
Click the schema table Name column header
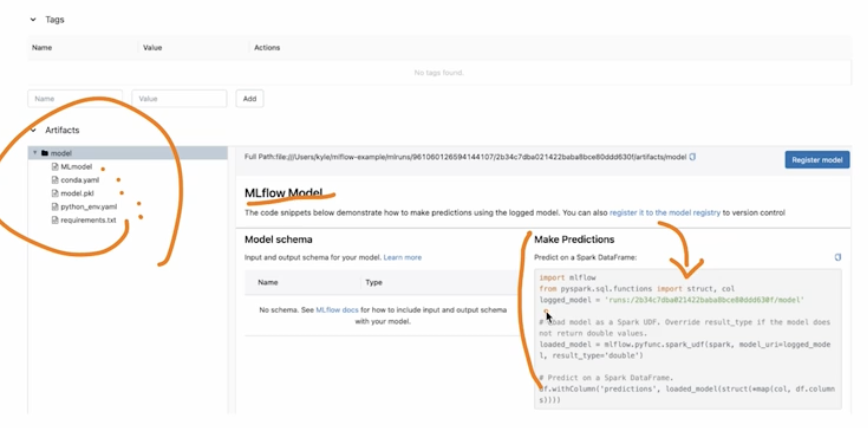click(x=267, y=282)
